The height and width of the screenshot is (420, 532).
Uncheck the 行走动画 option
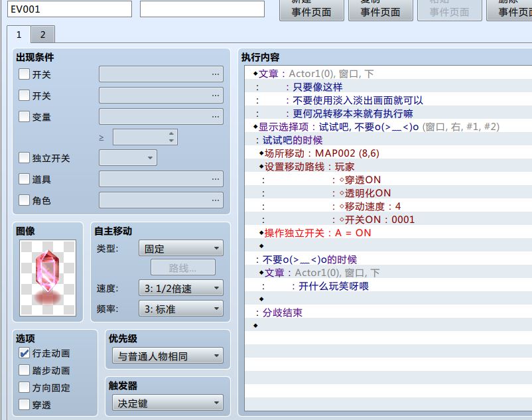24,353
